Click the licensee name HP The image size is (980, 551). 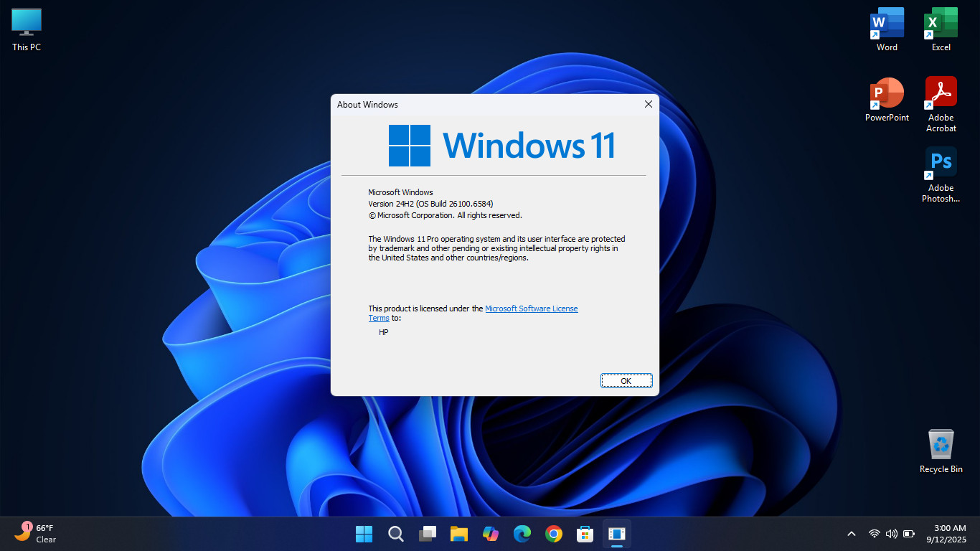384,333
